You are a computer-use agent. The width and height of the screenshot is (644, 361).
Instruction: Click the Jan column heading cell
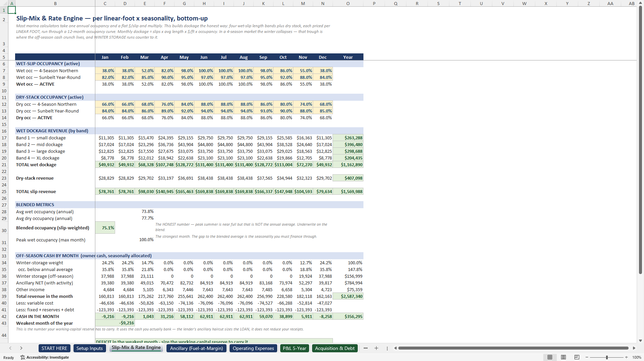tap(105, 57)
